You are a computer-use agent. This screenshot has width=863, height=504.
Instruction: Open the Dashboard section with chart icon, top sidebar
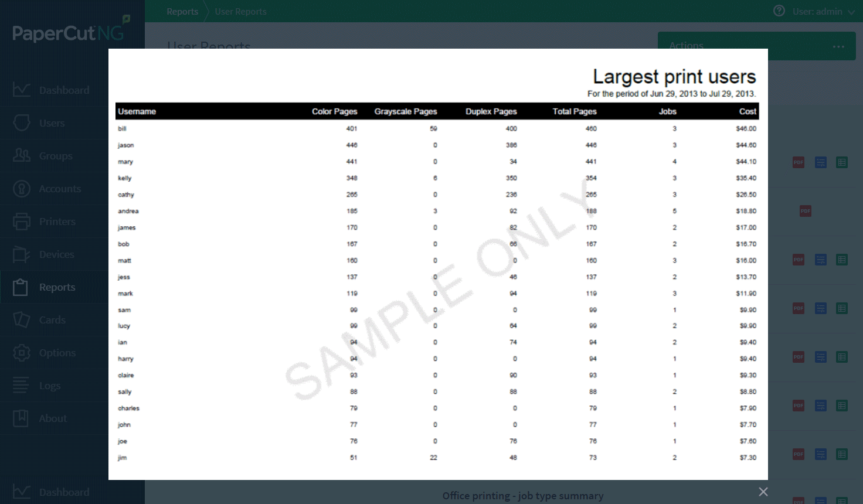(x=22, y=90)
